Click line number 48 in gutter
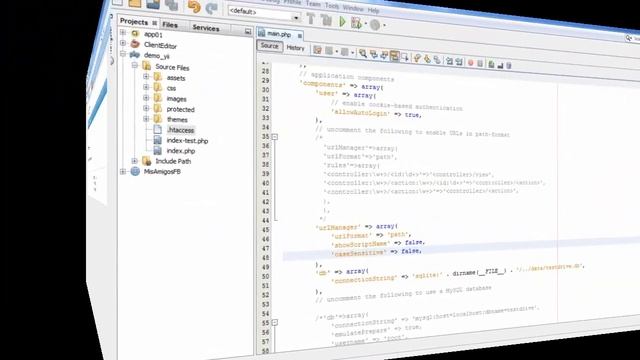 [266, 258]
